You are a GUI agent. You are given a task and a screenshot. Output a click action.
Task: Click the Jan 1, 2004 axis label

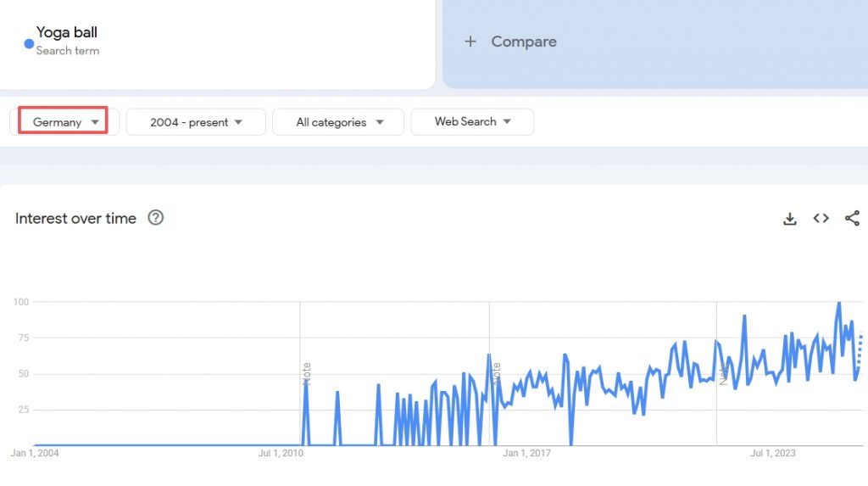(x=35, y=453)
